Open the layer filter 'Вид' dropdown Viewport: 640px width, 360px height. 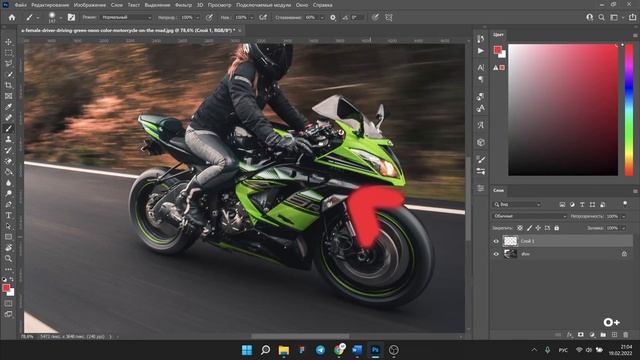(x=517, y=204)
